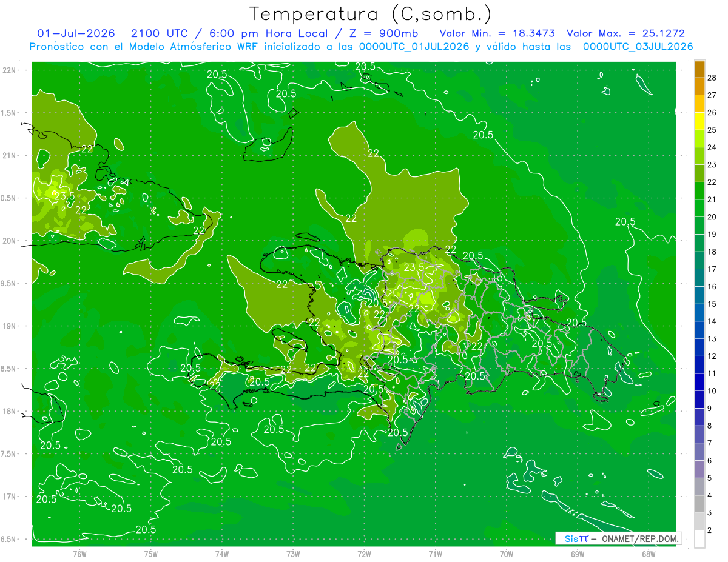Click 'Valor Max. = 25.1272' value
The image size is (728, 562).
[626, 33]
